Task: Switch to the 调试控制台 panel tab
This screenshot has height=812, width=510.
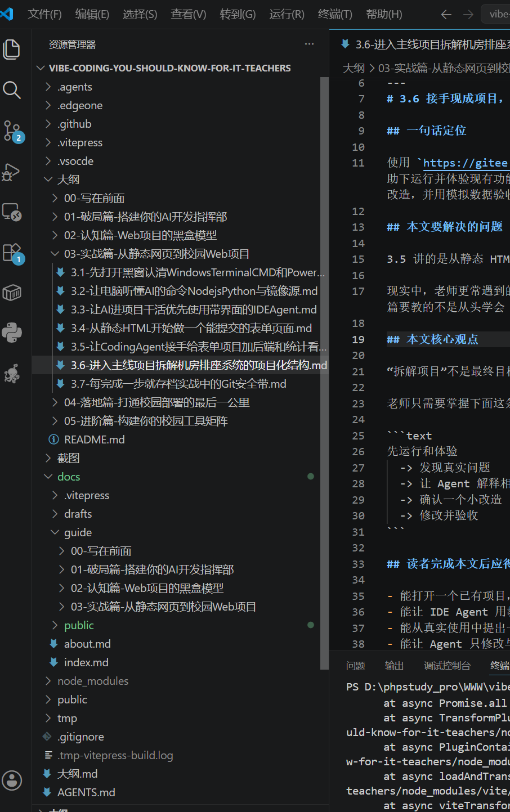Action: coord(447,666)
